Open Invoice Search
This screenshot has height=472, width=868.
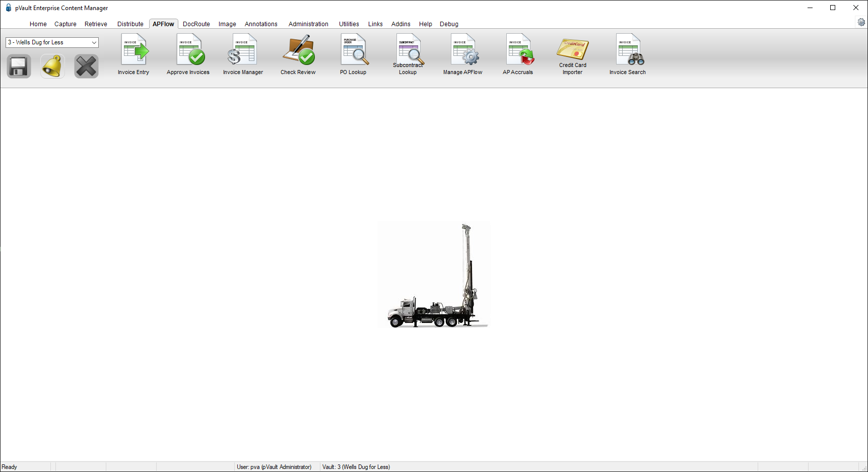pyautogui.click(x=627, y=54)
